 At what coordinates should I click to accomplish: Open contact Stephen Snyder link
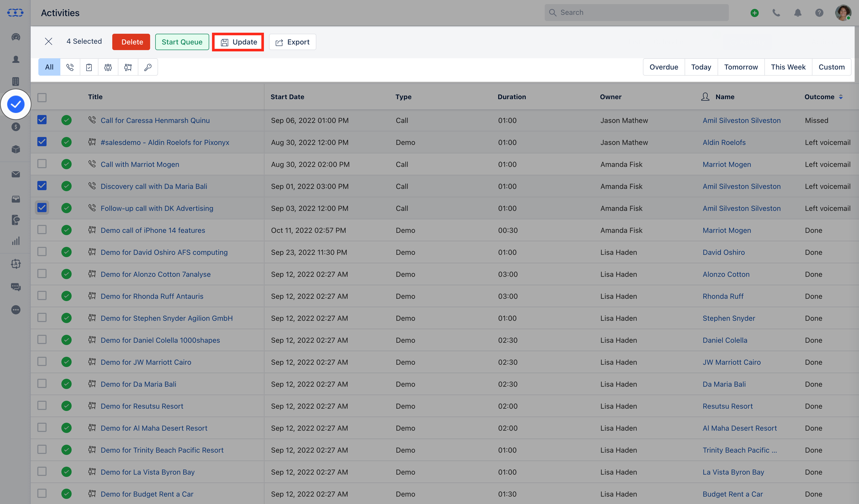click(729, 318)
